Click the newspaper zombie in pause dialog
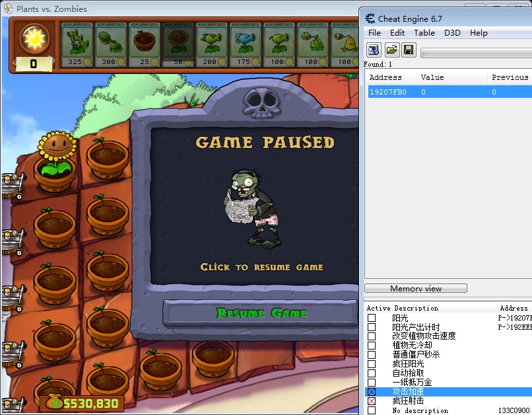The image size is (532, 415). [x=253, y=208]
